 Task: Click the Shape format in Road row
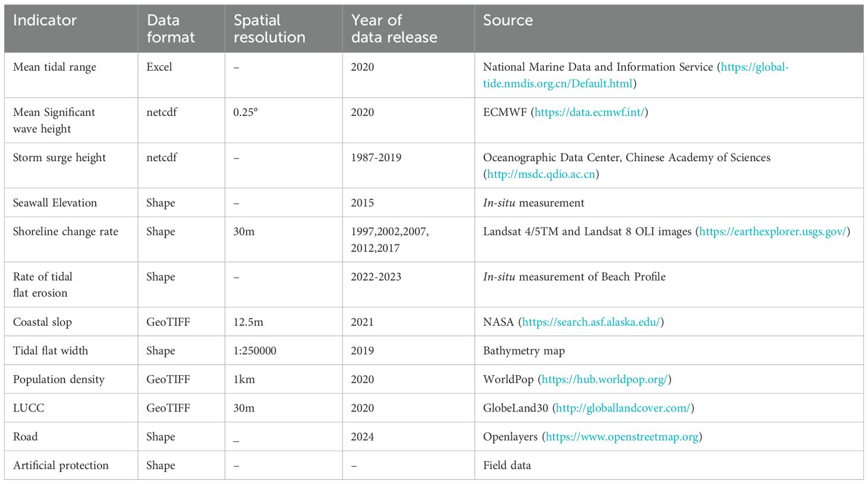[x=161, y=436]
